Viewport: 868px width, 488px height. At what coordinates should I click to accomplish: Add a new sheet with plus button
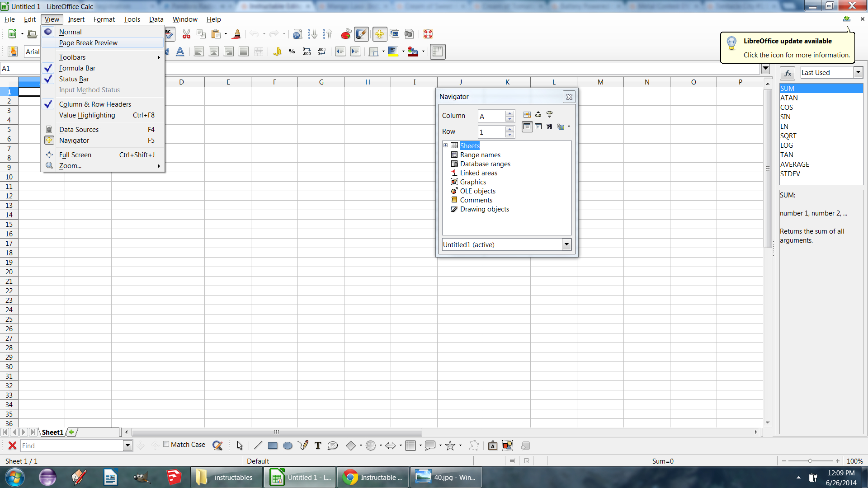click(x=71, y=432)
